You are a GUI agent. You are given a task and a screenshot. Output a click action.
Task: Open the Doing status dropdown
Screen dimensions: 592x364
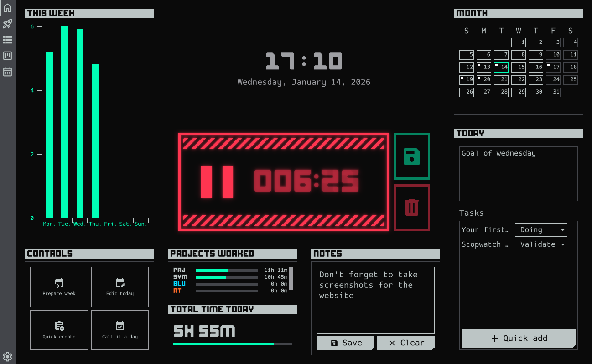541,230
